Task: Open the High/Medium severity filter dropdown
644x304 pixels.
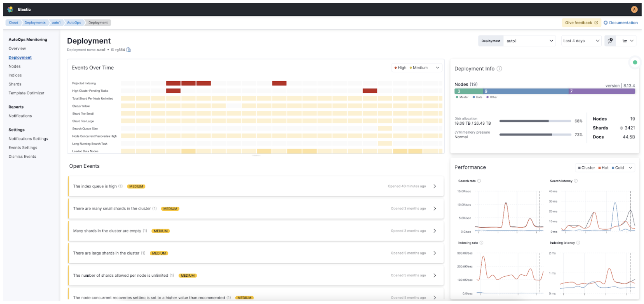Action: click(416, 68)
